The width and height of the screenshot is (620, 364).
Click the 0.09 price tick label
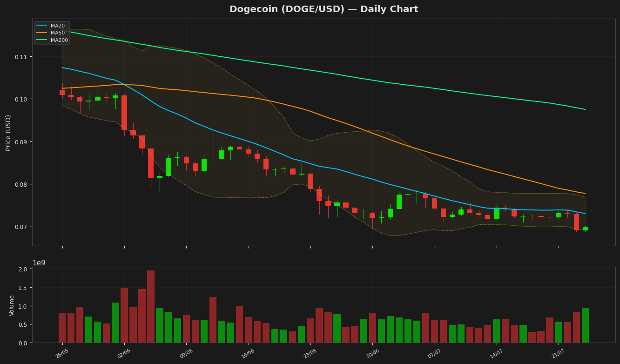21,142
